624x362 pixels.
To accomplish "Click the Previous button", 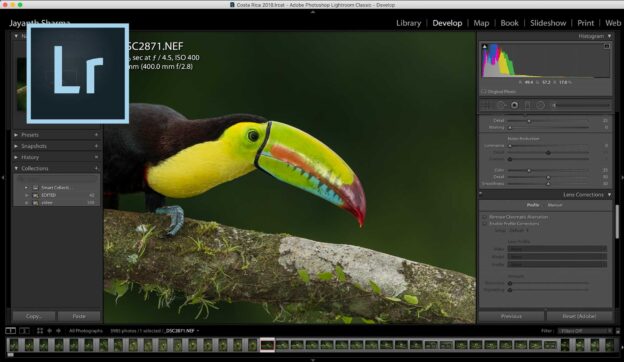I will pyautogui.click(x=511, y=316).
